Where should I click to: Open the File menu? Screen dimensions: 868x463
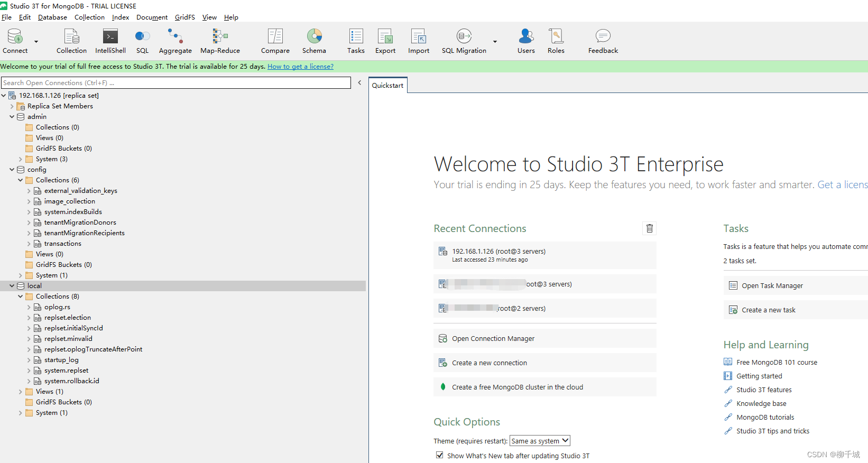(6, 17)
